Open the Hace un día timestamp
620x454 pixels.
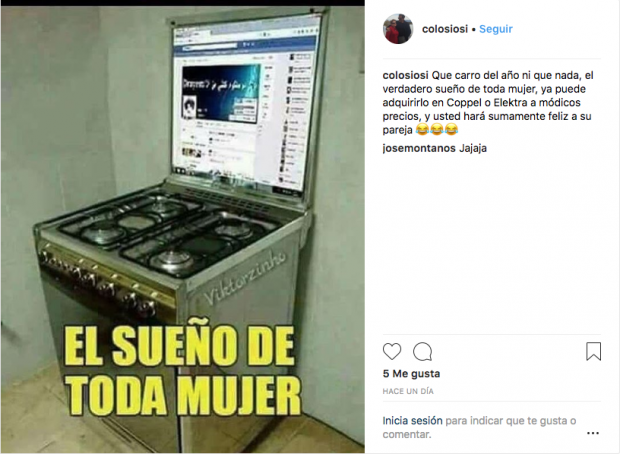click(408, 391)
